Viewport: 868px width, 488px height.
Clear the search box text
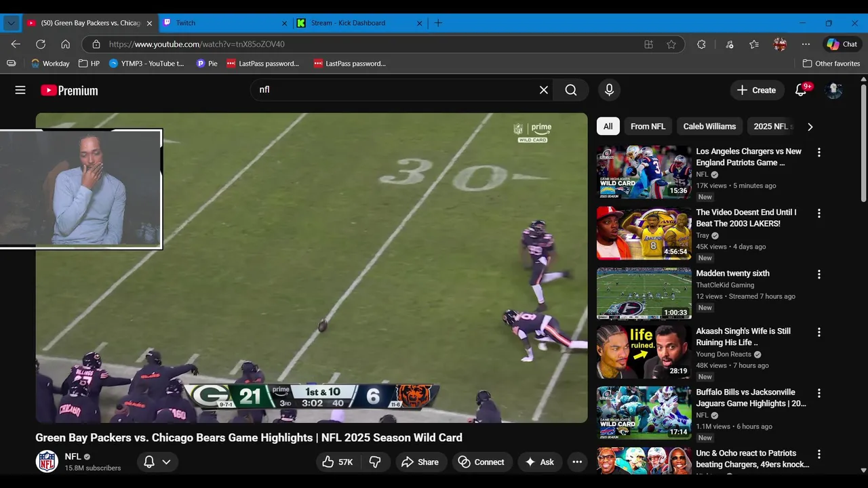(543, 89)
